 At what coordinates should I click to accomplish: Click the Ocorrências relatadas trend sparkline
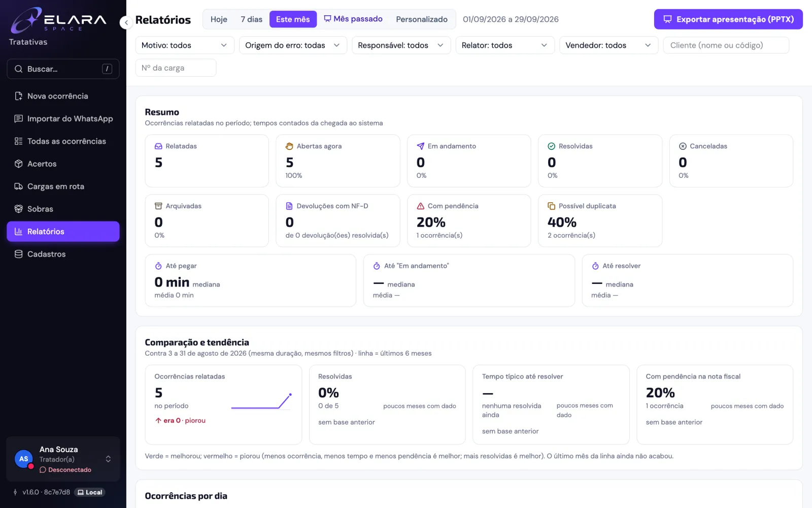[x=261, y=401]
